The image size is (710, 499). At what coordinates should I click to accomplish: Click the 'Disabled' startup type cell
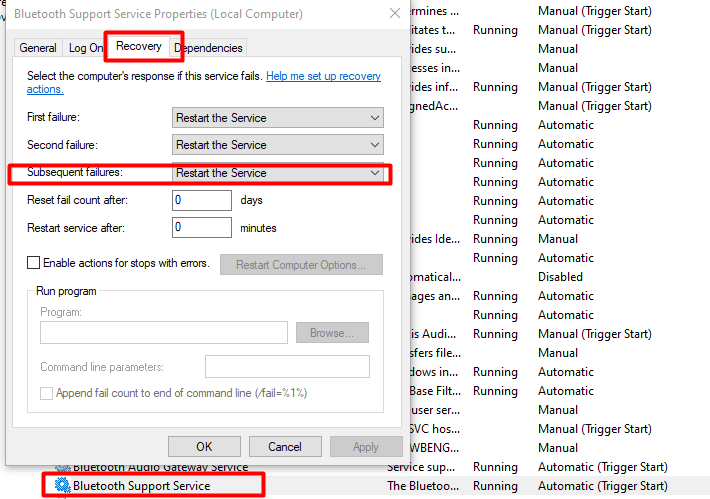pyautogui.click(x=560, y=277)
